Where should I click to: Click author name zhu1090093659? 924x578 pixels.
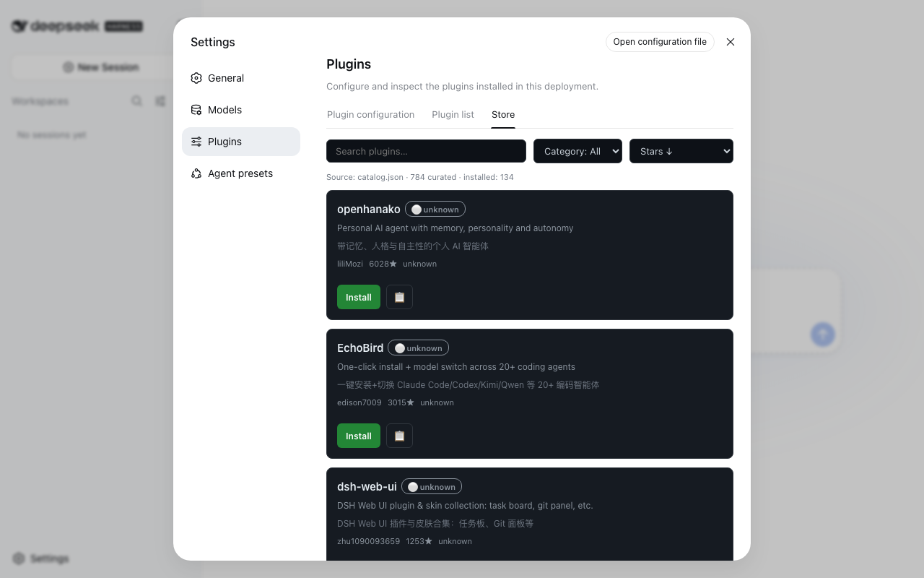[x=368, y=541]
